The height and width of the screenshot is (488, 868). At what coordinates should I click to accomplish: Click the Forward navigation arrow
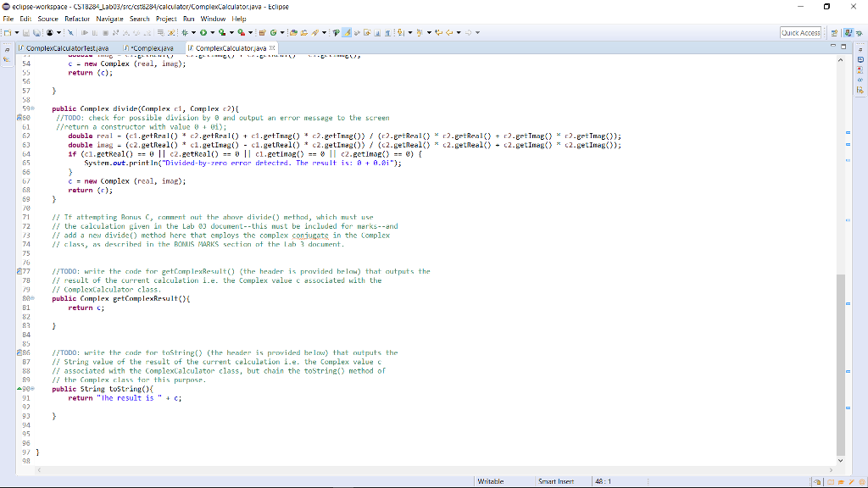[468, 33]
